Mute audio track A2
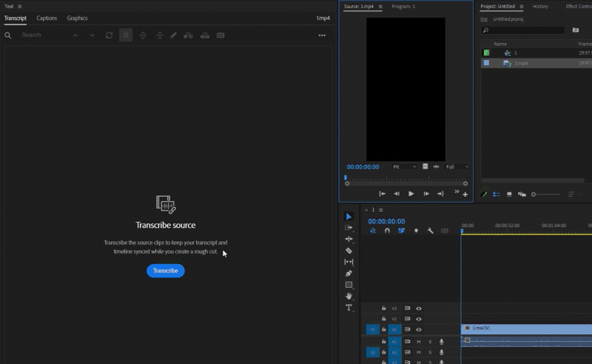 [419, 352]
